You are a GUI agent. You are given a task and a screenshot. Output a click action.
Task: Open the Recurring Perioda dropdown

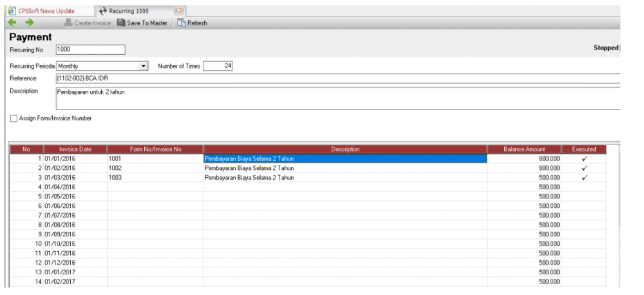(x=144, y=66)
